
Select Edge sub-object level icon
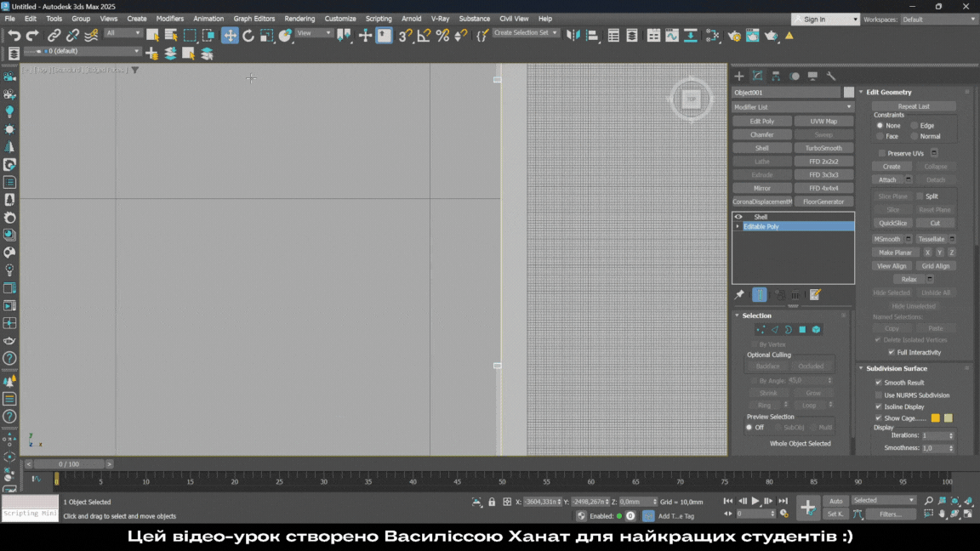pos(774,329)
